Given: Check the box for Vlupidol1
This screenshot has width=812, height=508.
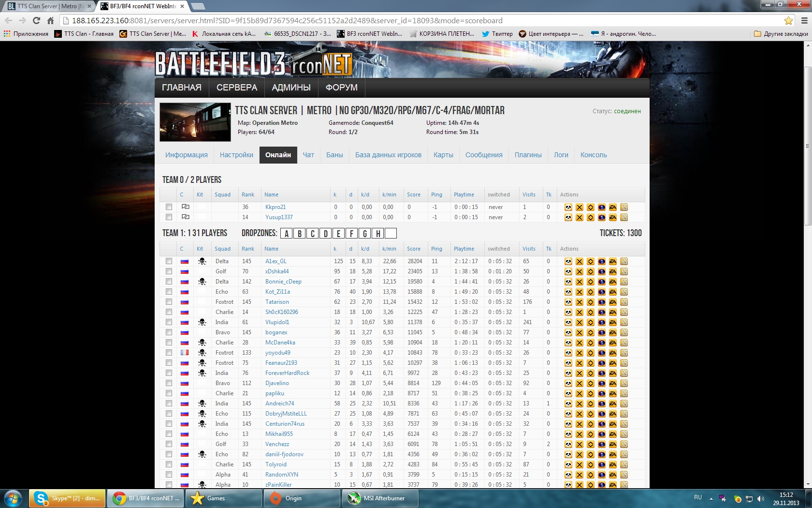Looking at the screenshot, I should tap(169, 322).
